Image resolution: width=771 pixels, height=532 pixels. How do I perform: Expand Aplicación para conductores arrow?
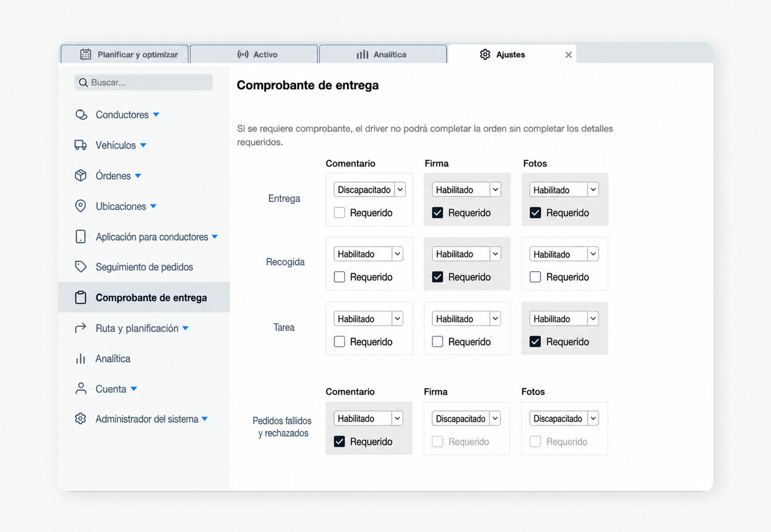click(215, 237)
